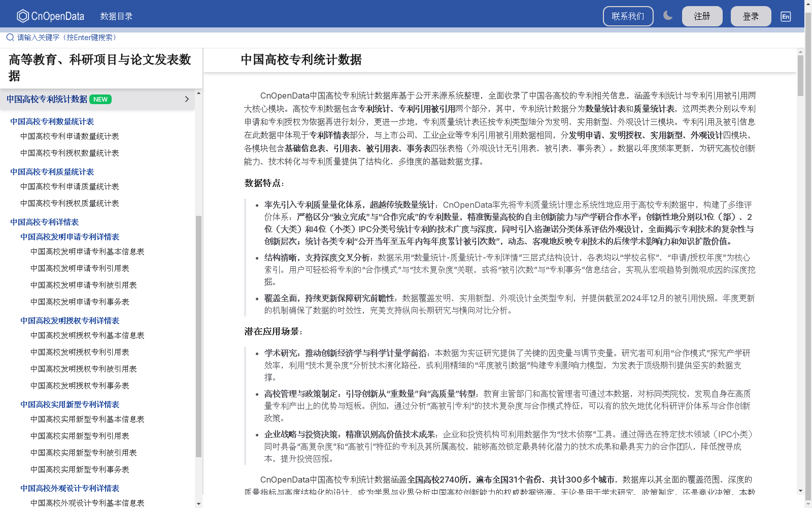Open 中国高校发明申请专利事务表

click(x=80, y=302)
